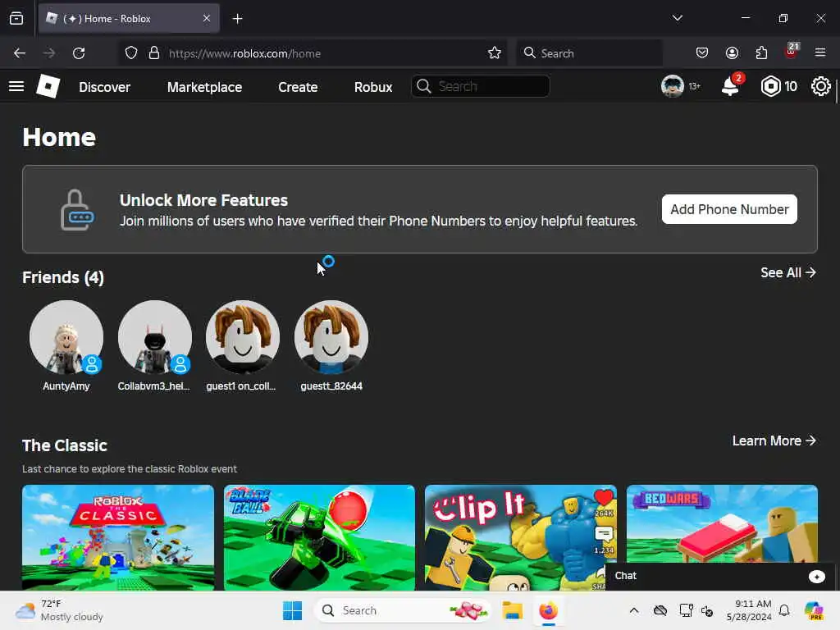Open the Blade Ball game tile
The width and height of the screenshot is (840, 630).
click(x=319, y=537)
